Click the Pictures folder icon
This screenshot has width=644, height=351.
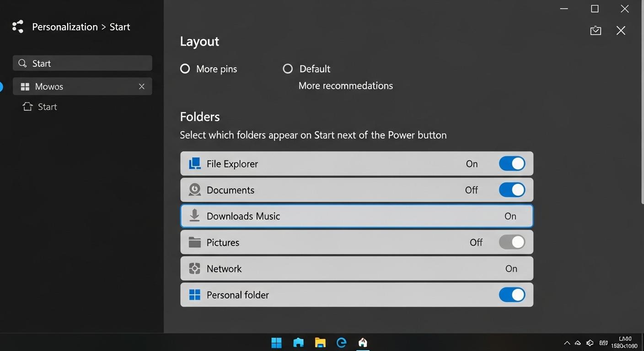coord(194,242)
